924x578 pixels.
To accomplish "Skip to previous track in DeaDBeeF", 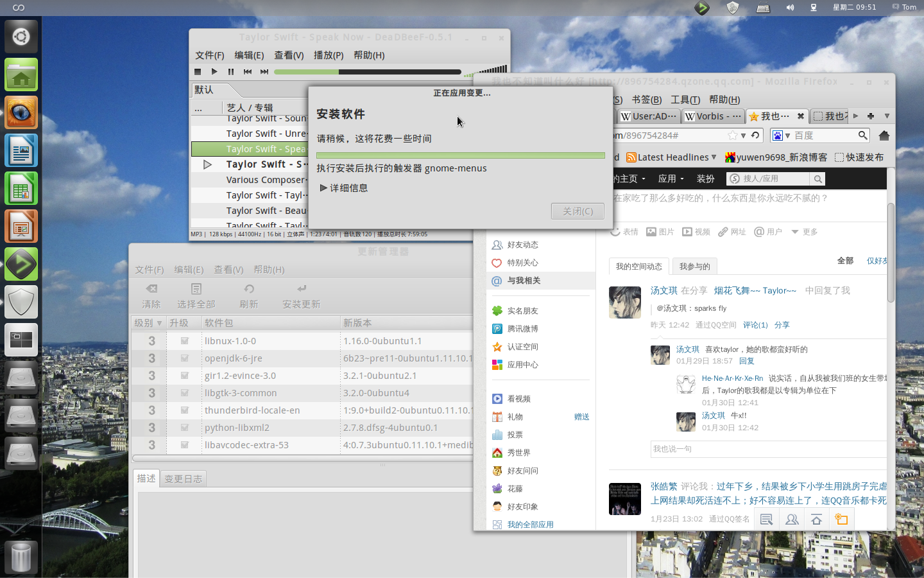I will (248, 72).
